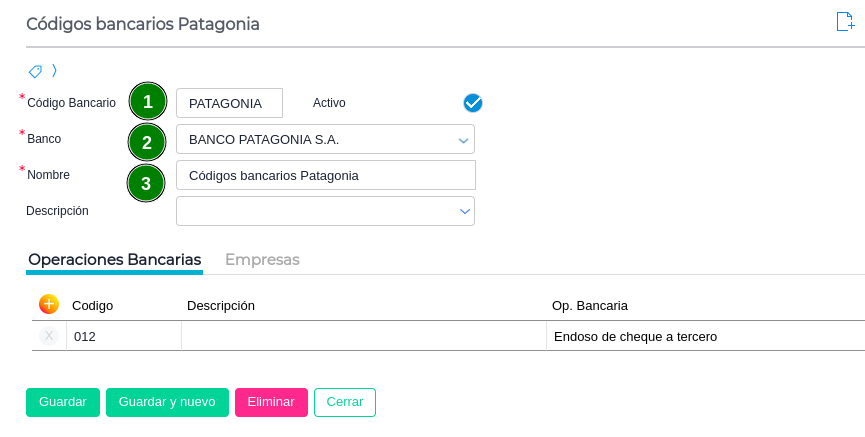Click into the Nombre text field
The height and width of the screenshot is (437, 865).
(x=325, y=175)
